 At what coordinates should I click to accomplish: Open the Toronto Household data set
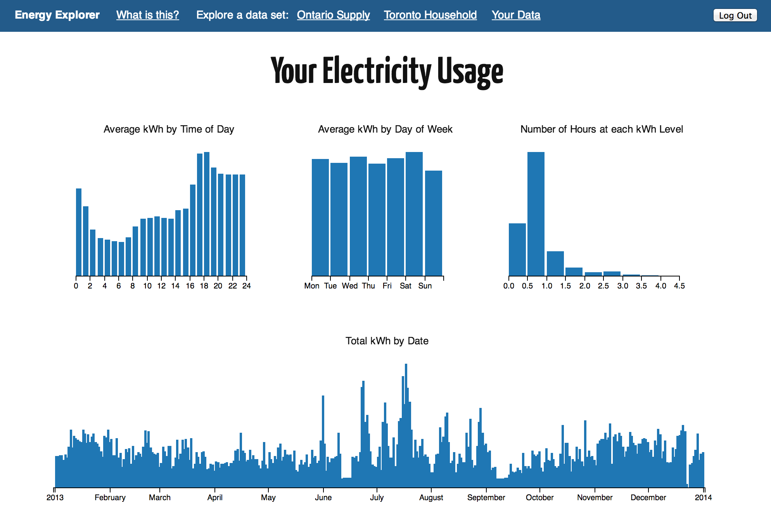(430, 15)
